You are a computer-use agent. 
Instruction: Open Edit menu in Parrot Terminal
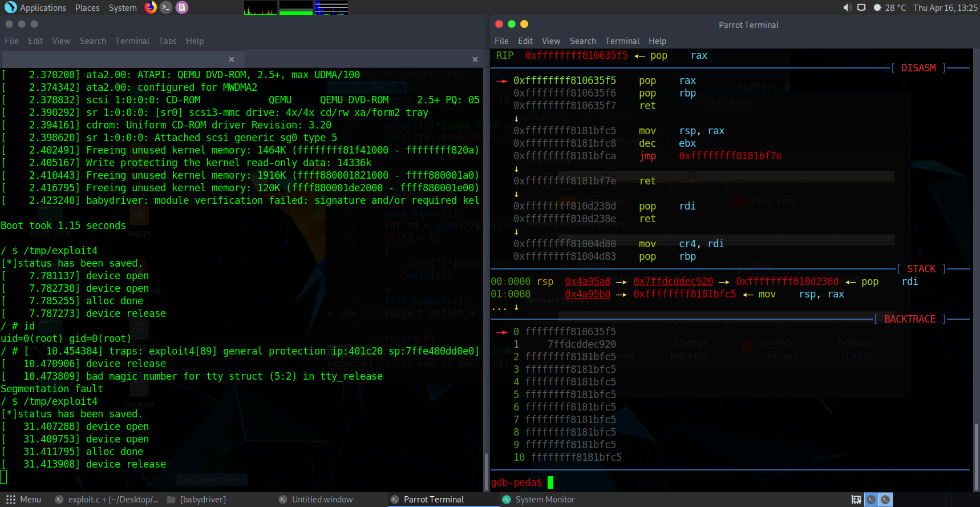pyautogui.click(x=525, y=41)
